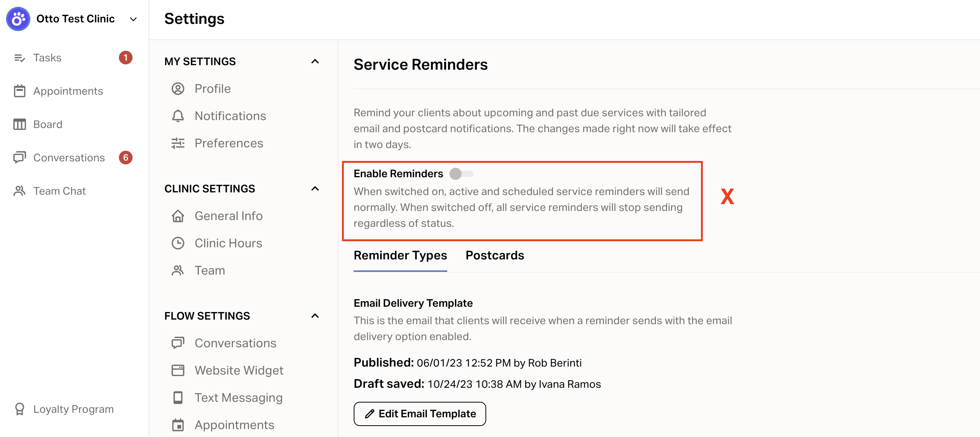Toggle the Enable Reminders switch

point(461,174)
